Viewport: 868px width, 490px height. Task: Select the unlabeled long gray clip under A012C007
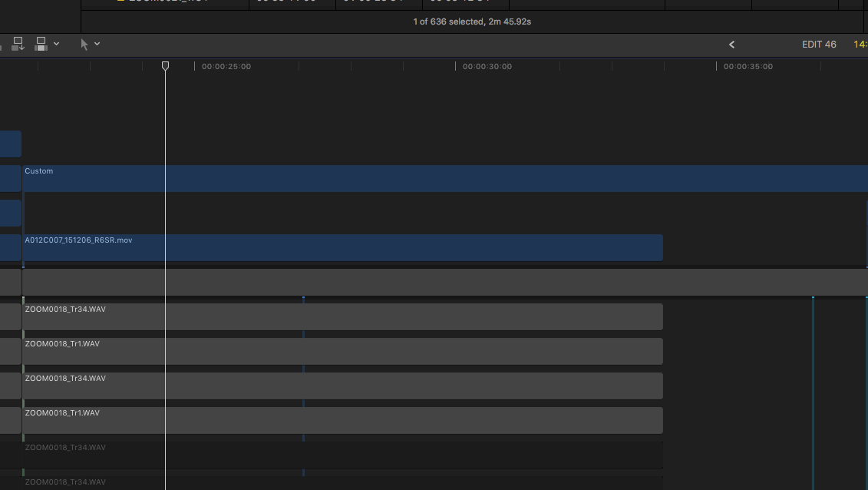pos(445,282)
